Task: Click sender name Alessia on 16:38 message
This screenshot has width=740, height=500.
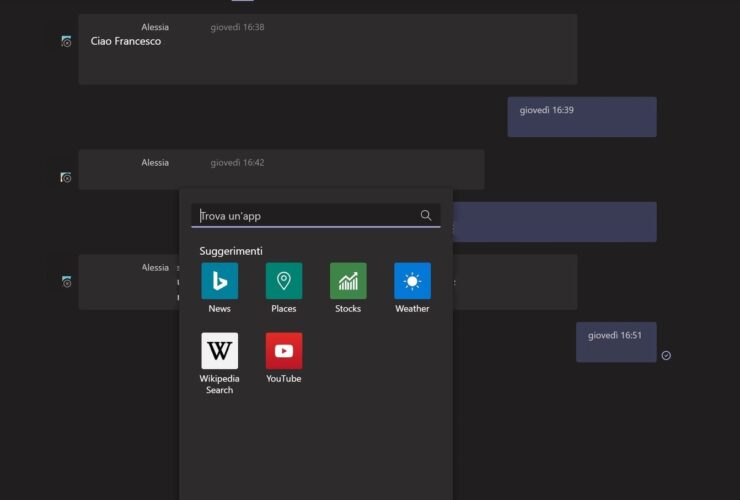Action: click(x=155, y=27)
